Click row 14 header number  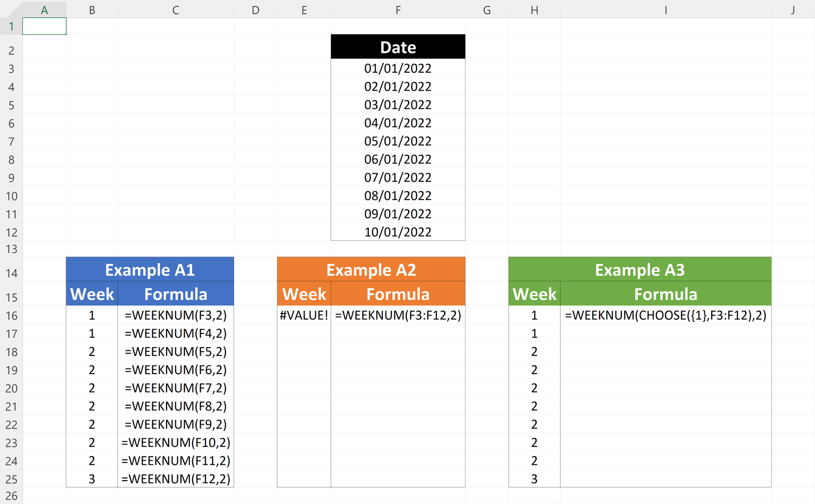click(x=11, y=273)
